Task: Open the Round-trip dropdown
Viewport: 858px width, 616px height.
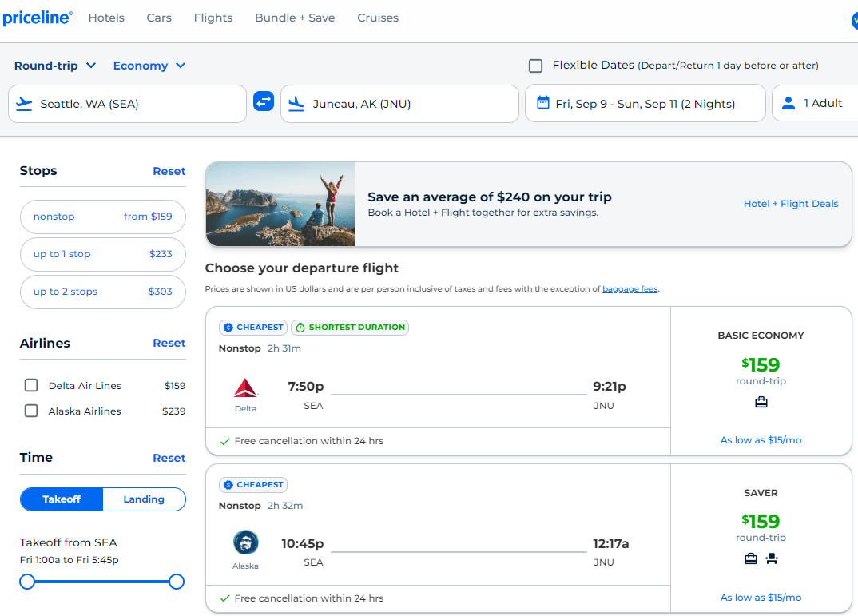Action: pyautogui.click(x=55, y=65)
